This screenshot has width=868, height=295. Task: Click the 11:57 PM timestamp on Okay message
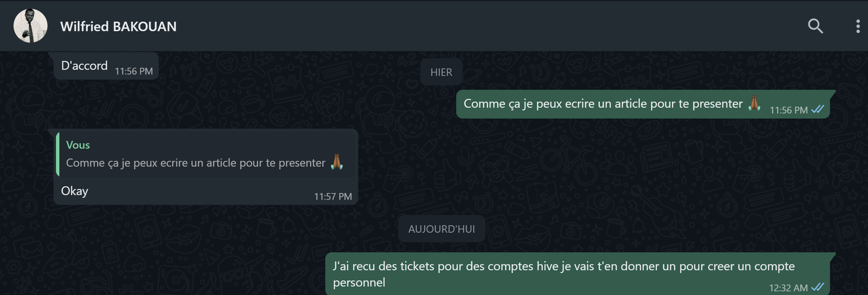[333, 196]
